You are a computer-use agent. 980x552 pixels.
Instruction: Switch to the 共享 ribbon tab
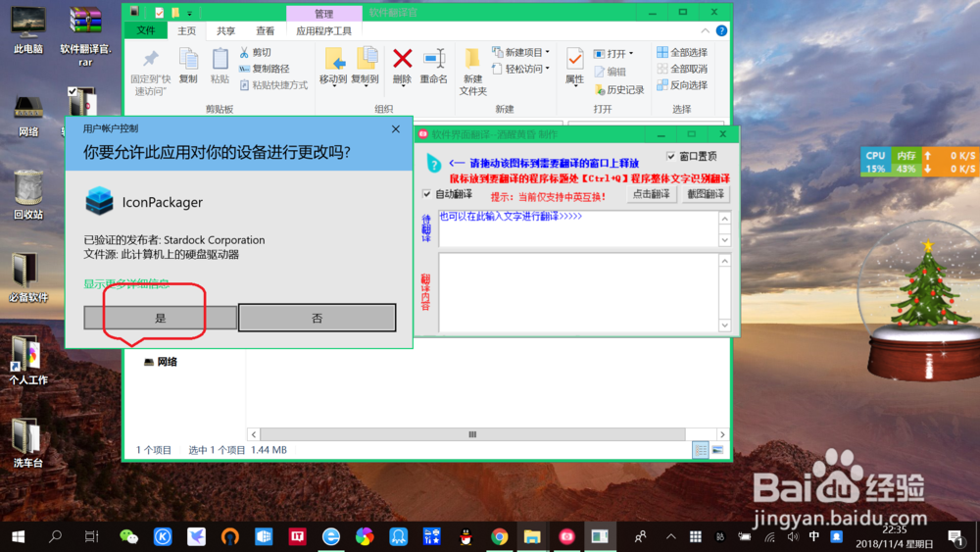(x=225, y=30)
